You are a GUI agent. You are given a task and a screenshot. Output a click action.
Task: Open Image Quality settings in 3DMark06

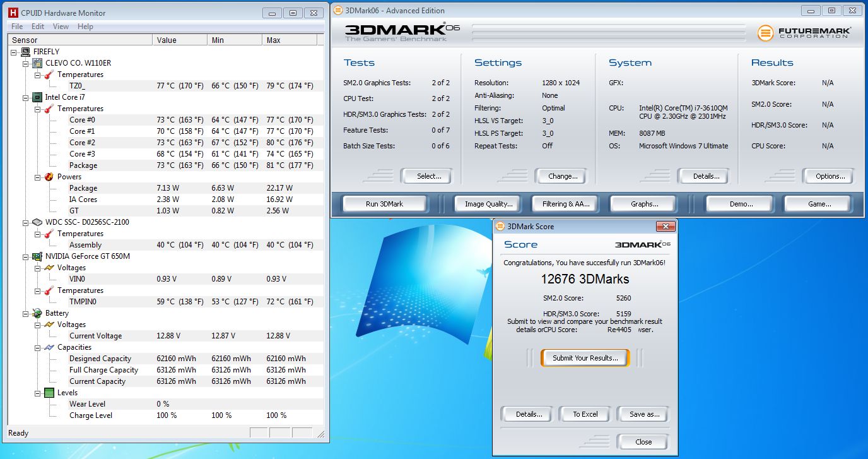(x=489, y=204)
